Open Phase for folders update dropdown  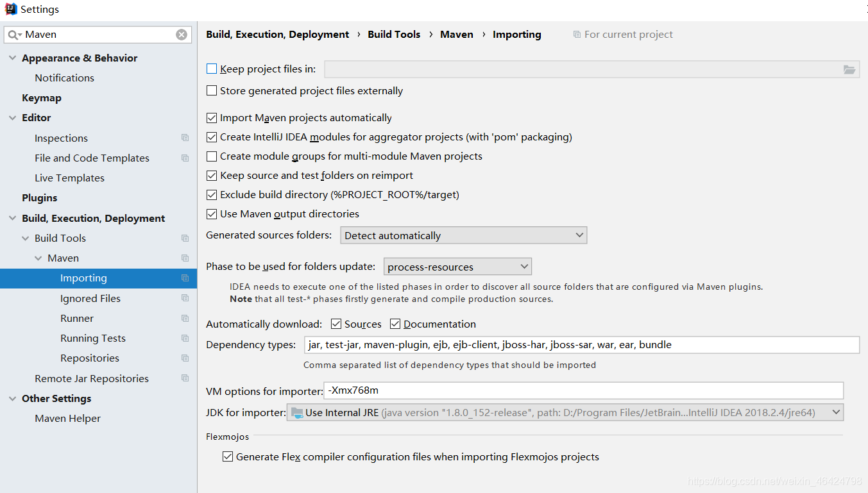coord(458,267)
